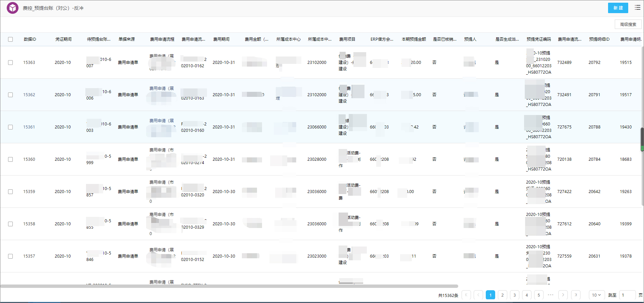Switch to page 5 of results

click(539, 295)
